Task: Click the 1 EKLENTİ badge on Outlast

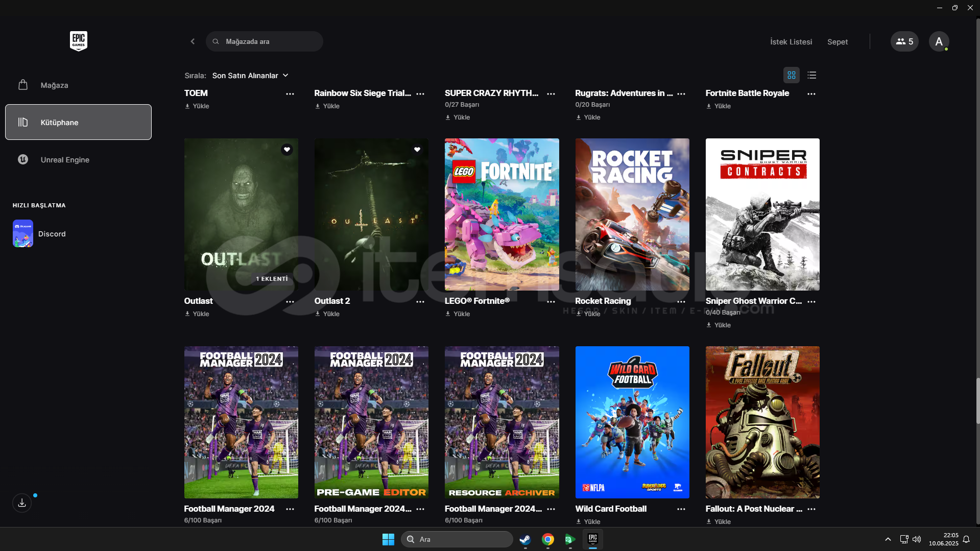Action: pos(272,279)
